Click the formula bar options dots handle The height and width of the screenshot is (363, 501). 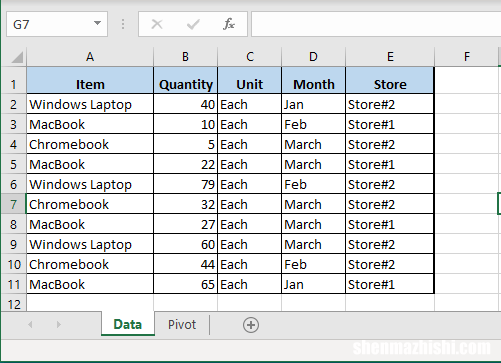click(123, 24)
